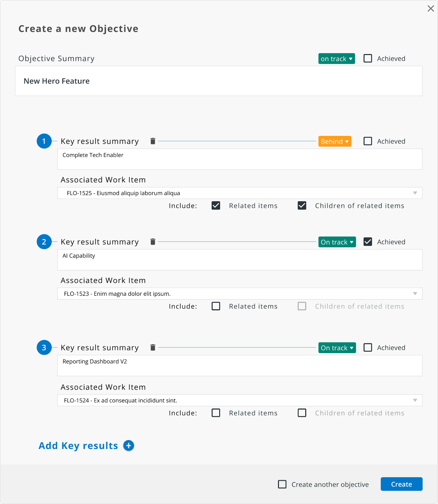
Task: Click the New Hero Feature summary field
Action: point(219,81)
